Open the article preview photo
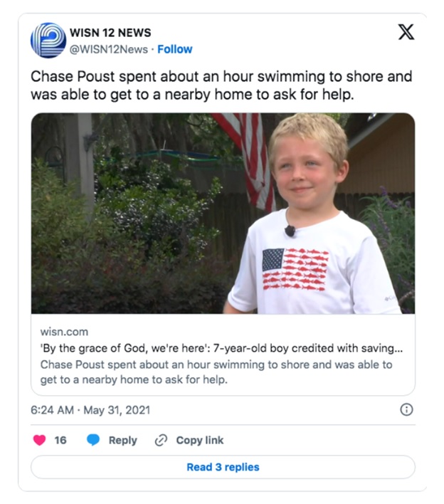The width and height of the screenshot is (444, 504). pyautogui.click(x=223, y=213)
